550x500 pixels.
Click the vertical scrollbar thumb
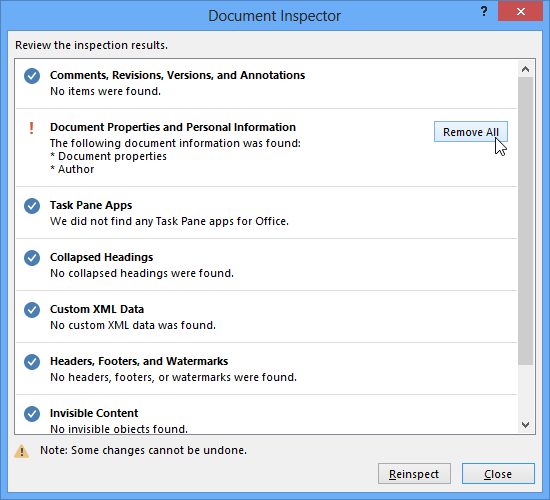[x=525, y=221]
